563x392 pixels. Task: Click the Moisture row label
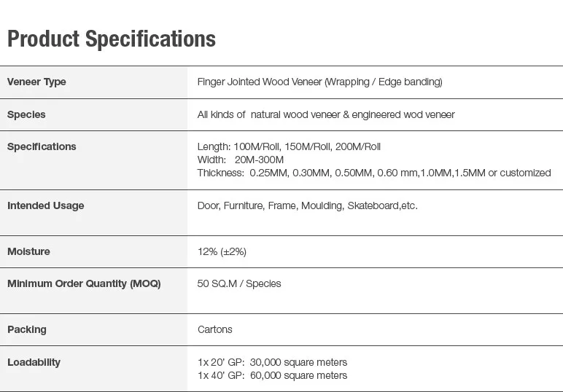tap(28, 251)
